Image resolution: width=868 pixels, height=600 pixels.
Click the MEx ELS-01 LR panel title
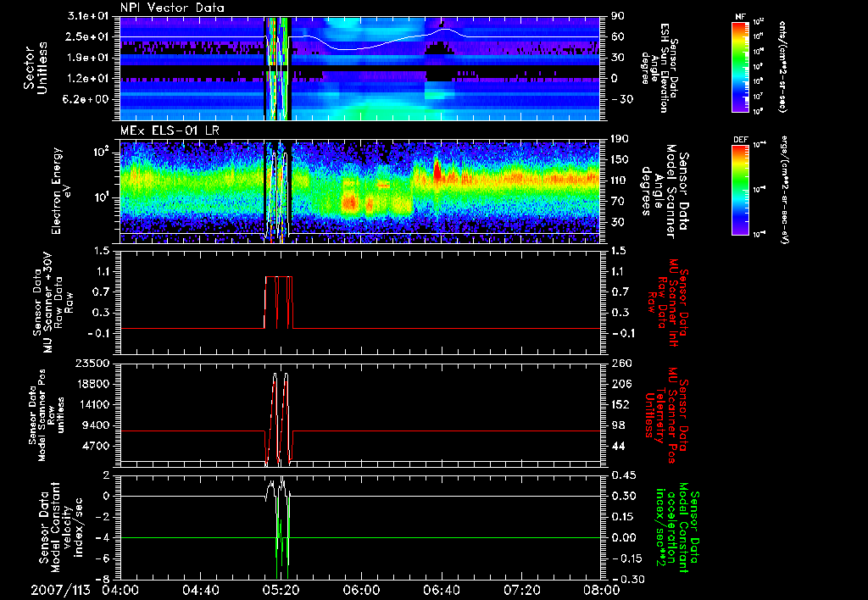coord(170,131)
